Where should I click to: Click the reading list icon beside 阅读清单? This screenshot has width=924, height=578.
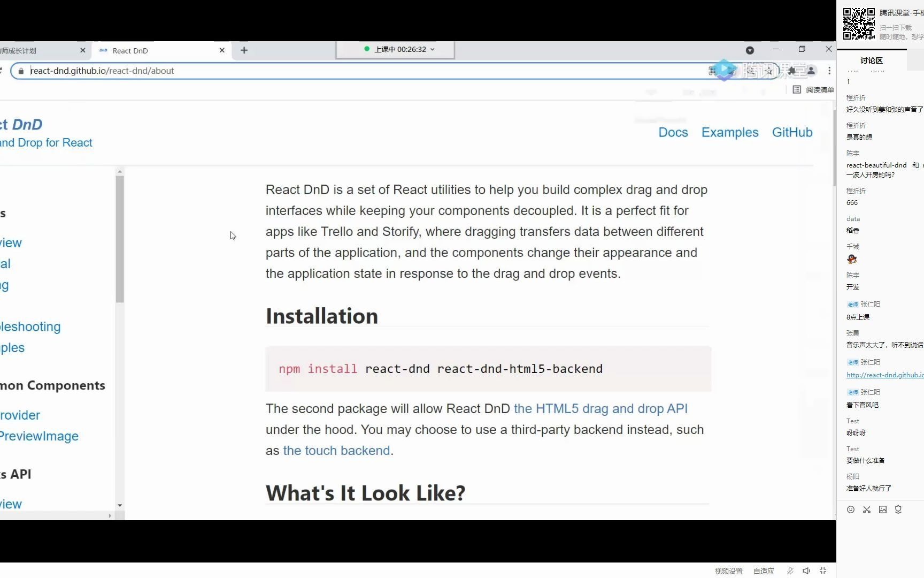[797, 90]
